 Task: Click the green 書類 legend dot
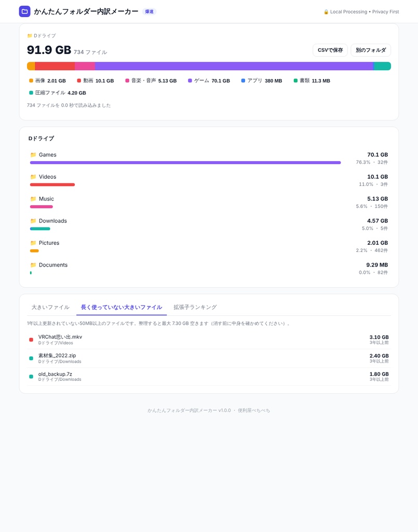coord(295,81)
